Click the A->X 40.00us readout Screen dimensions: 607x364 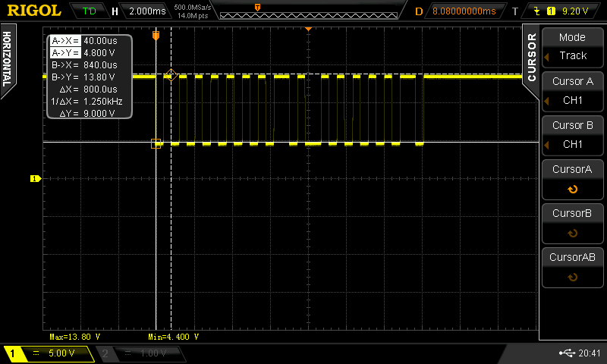click(x=84, y=41)
